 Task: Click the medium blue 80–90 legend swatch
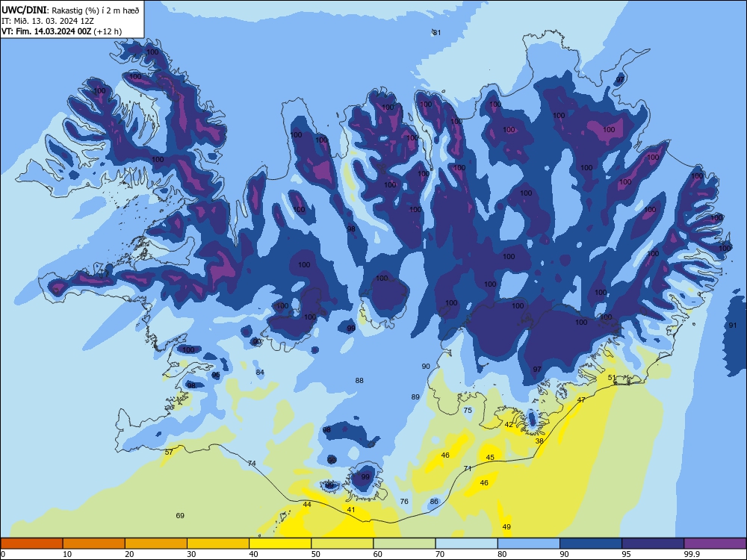click(x=529, y=544)
